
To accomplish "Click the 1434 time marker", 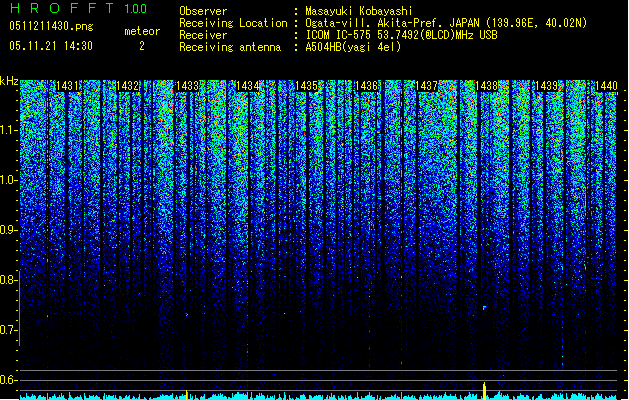I will click(x=248, y=86).
